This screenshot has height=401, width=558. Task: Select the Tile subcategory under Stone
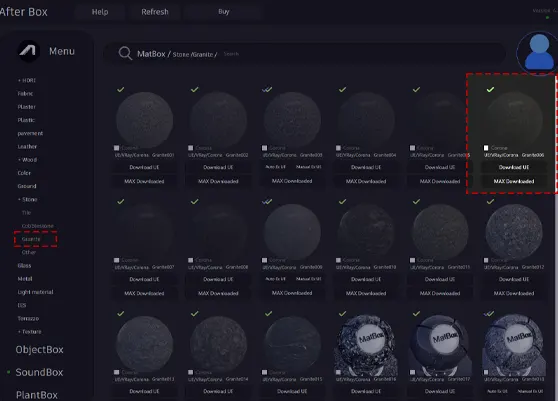(x=26, y=212)
